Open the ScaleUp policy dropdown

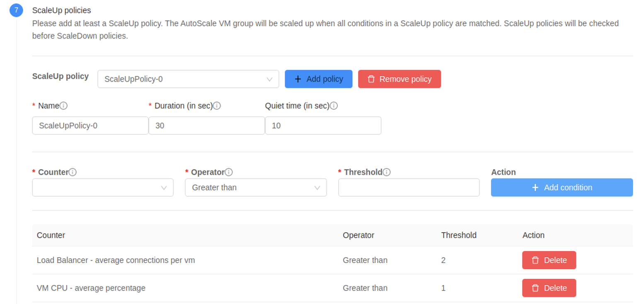188,79
